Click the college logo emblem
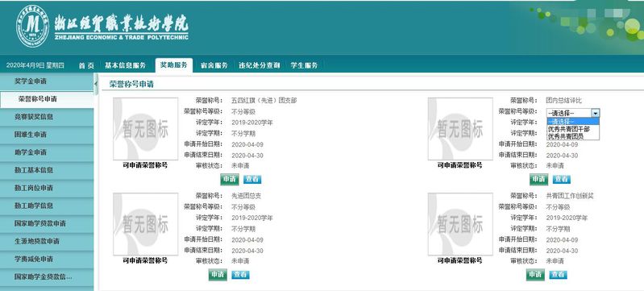This screenshot has width=644, height=291. tap(32, 26)
